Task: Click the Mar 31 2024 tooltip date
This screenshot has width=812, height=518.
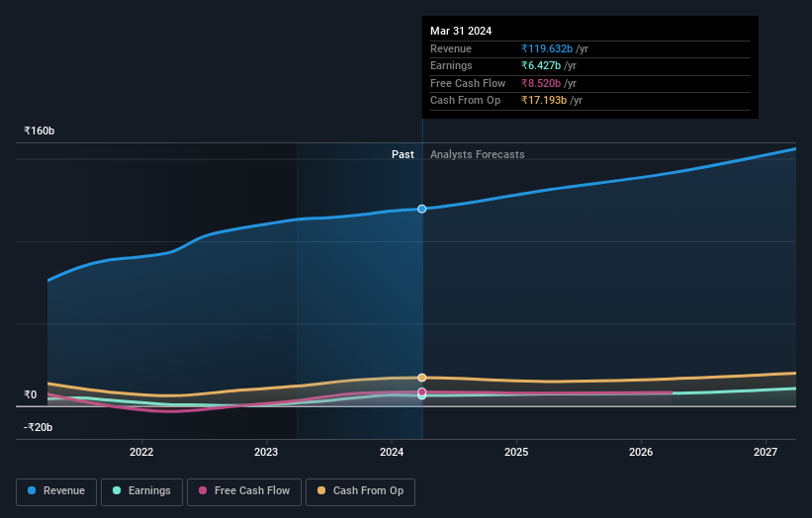Action: tap(461, 31)
